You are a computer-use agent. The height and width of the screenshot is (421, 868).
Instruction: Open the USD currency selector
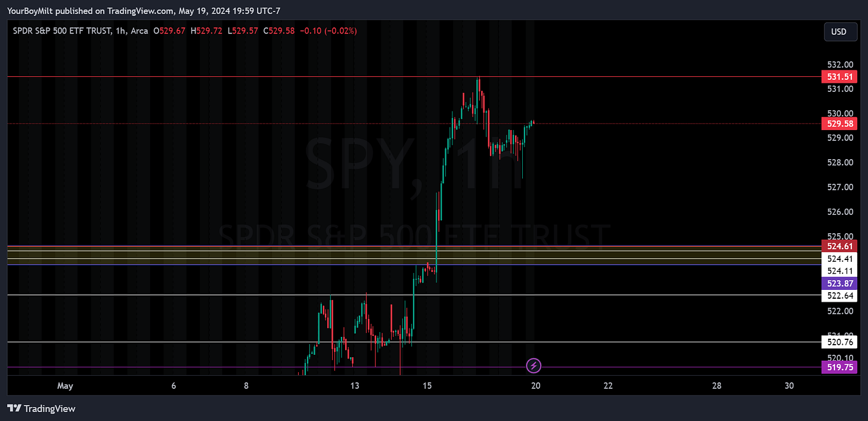(841, 32)
